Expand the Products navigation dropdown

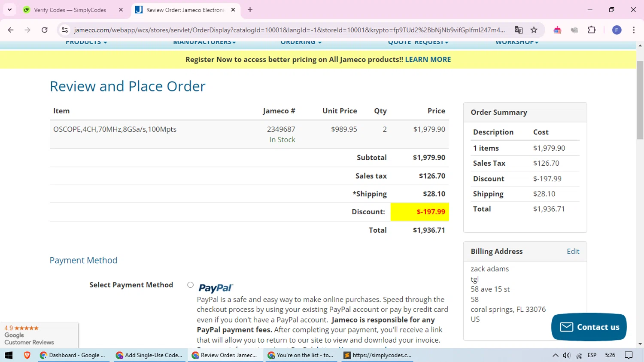coord(86,43)
